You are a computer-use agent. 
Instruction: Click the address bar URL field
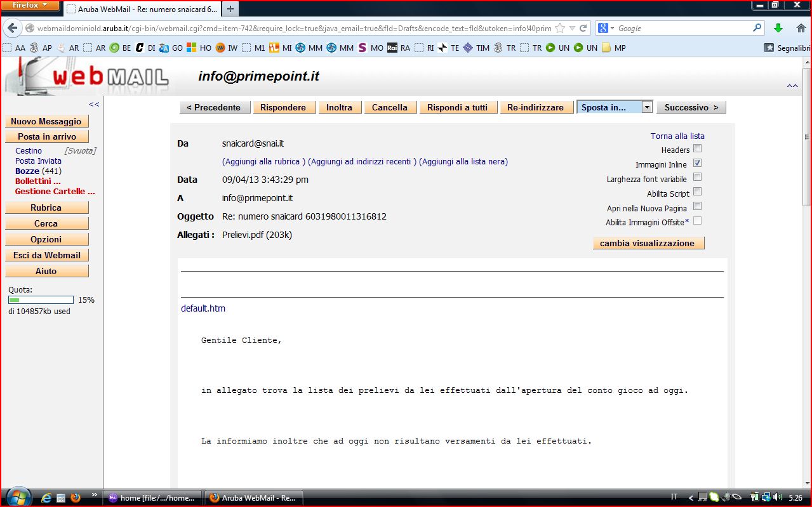click(x=295, y=29)
